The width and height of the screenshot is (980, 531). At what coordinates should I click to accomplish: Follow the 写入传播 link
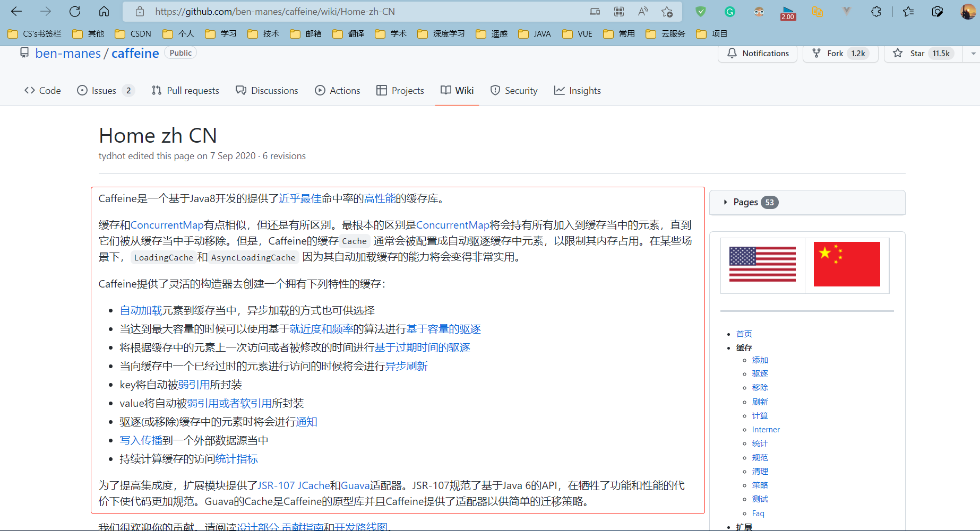141,440
